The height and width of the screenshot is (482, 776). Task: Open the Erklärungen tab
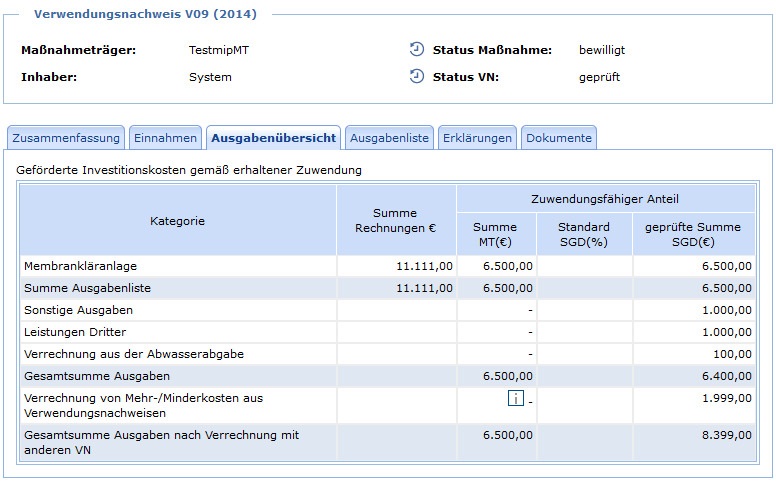click(x=477, y=138)
